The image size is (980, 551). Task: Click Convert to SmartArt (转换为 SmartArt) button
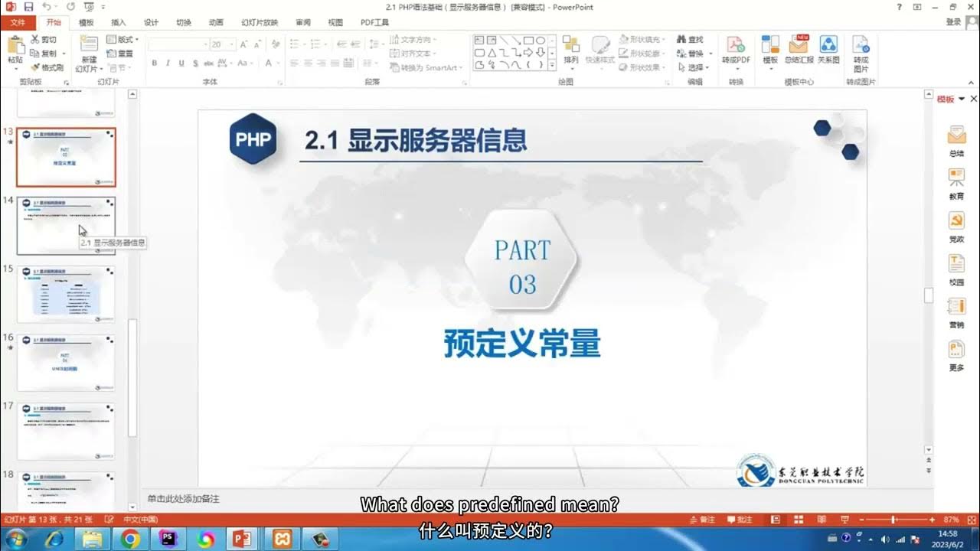(428, 67)
